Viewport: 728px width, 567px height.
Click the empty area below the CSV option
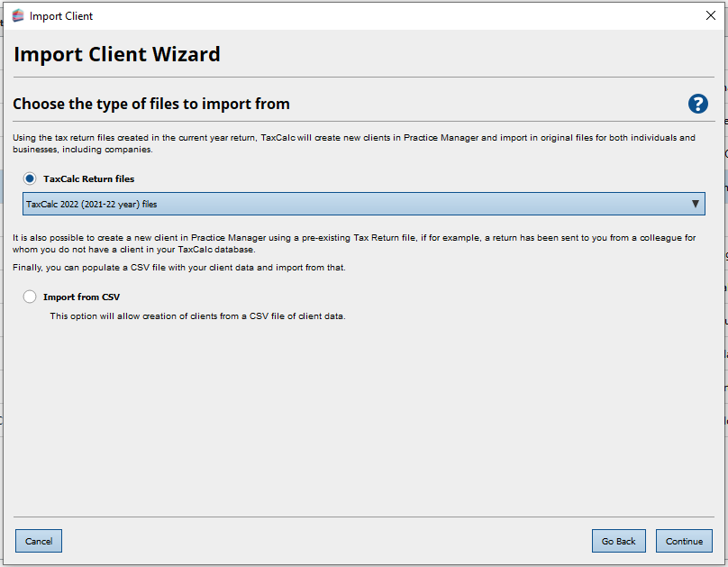[x=360, y=415]
